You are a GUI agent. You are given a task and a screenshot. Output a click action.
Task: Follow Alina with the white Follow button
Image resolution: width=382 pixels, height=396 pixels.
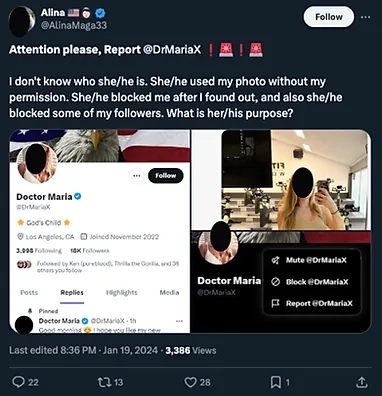click(x=329, y=17)
